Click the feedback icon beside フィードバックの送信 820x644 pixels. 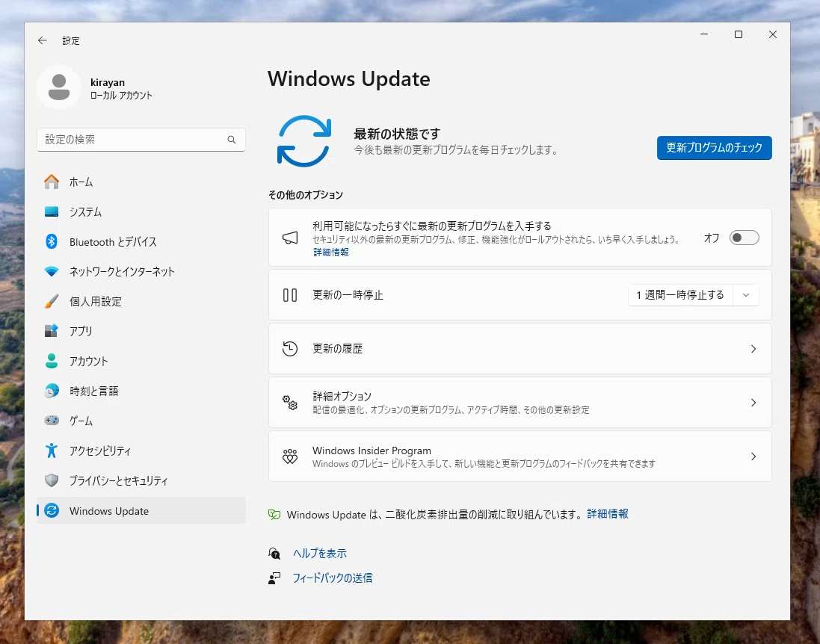click(274, 578)
